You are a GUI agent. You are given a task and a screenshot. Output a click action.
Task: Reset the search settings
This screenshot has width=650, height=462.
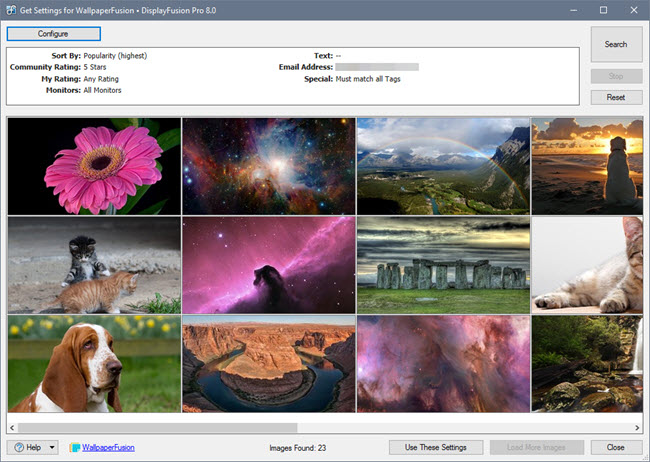[x=616, y=97]
